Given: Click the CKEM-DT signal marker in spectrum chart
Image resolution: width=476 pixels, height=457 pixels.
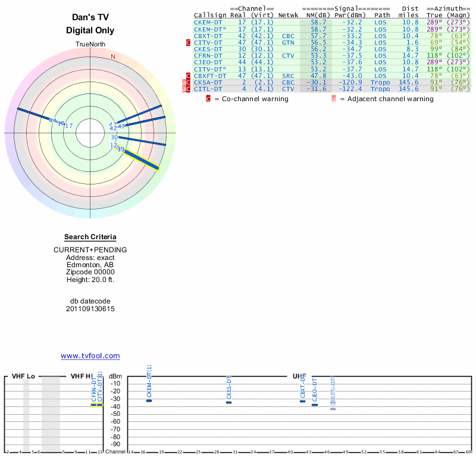Looking at the screenshot, I should click(x=149, y=400).
